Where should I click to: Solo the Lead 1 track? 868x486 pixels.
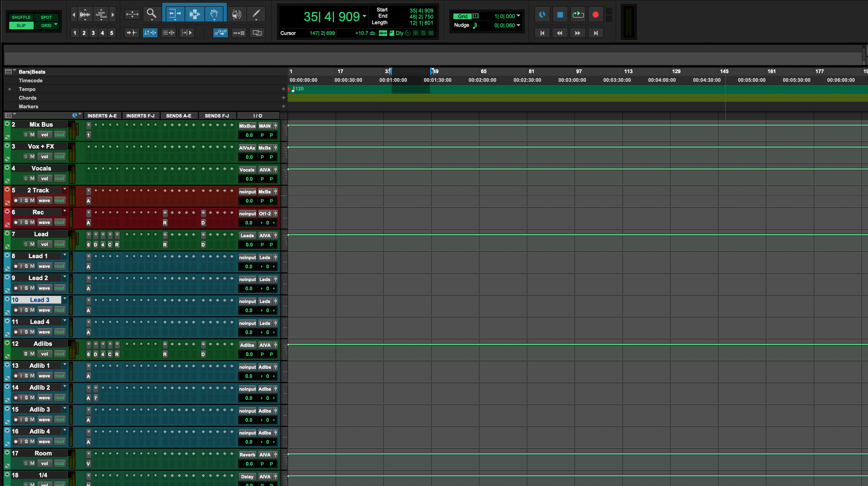[26, 266]
